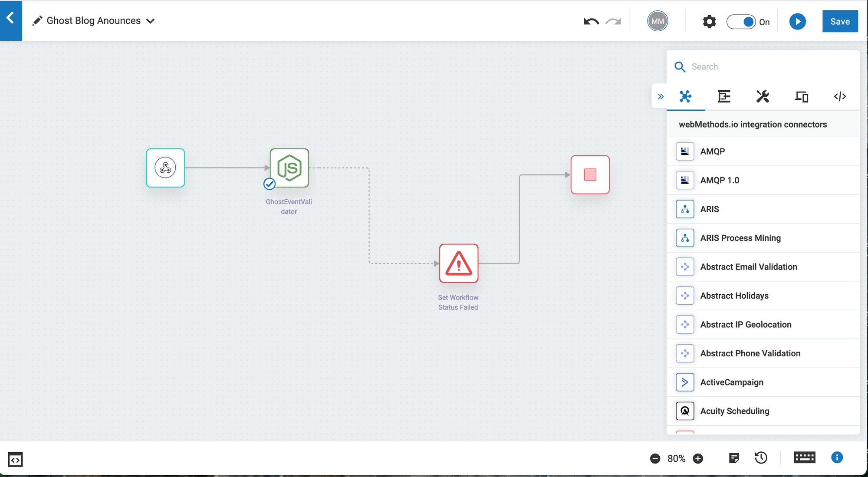Click the blue info button
This screenshot has width=868, height=477.
click(837, 457)
